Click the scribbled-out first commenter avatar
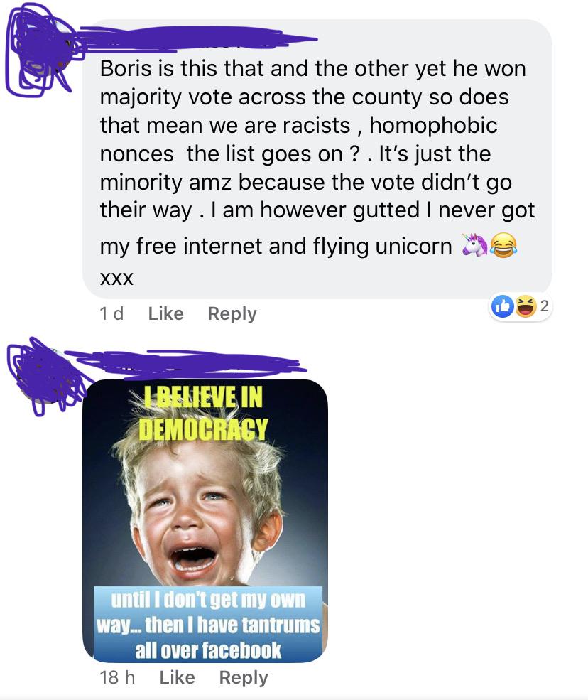588x700 pixels. pos(40,50)
